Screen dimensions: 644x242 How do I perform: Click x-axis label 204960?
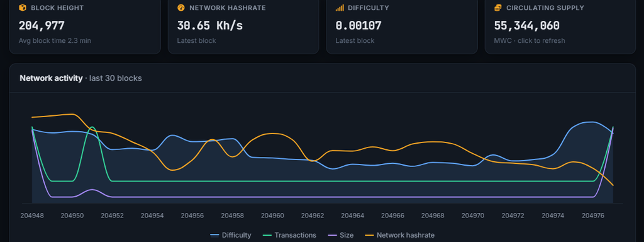272,216
